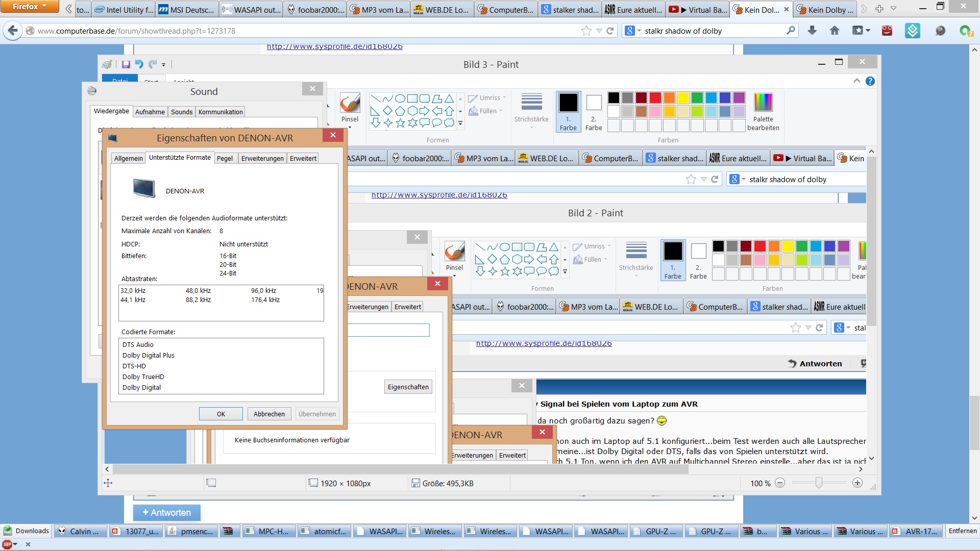Click Entfernen in the downloads bar
The width and height of the screenshot is (980, 551).
962,531
